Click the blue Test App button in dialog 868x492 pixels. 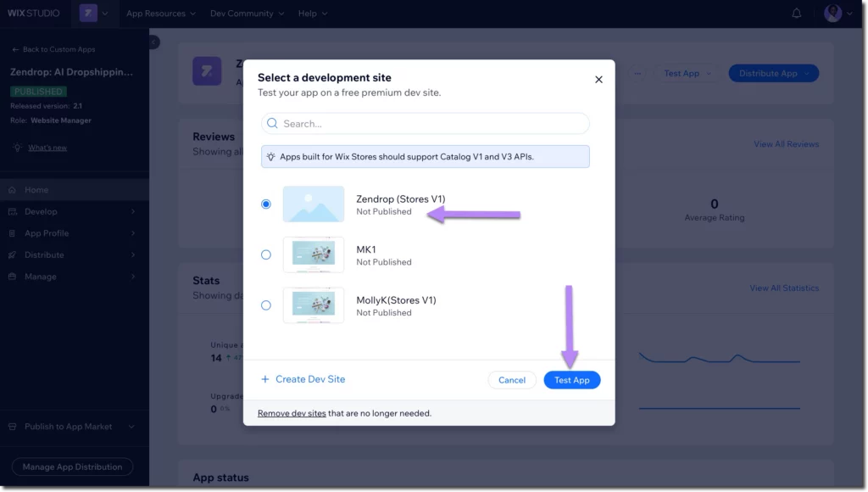(572, 380)
